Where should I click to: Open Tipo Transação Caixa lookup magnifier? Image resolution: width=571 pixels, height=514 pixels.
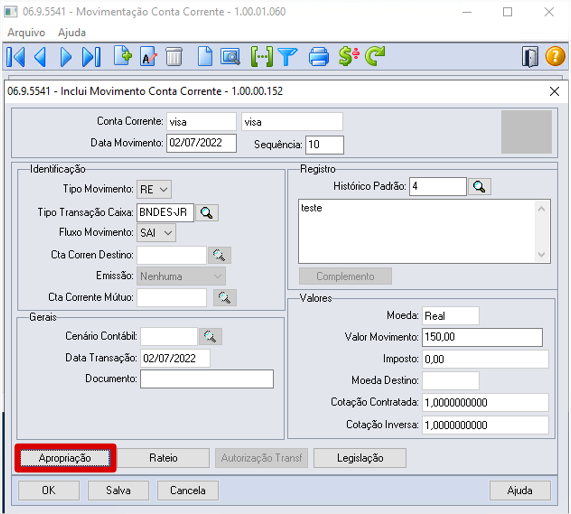click(x=206, y=213)
